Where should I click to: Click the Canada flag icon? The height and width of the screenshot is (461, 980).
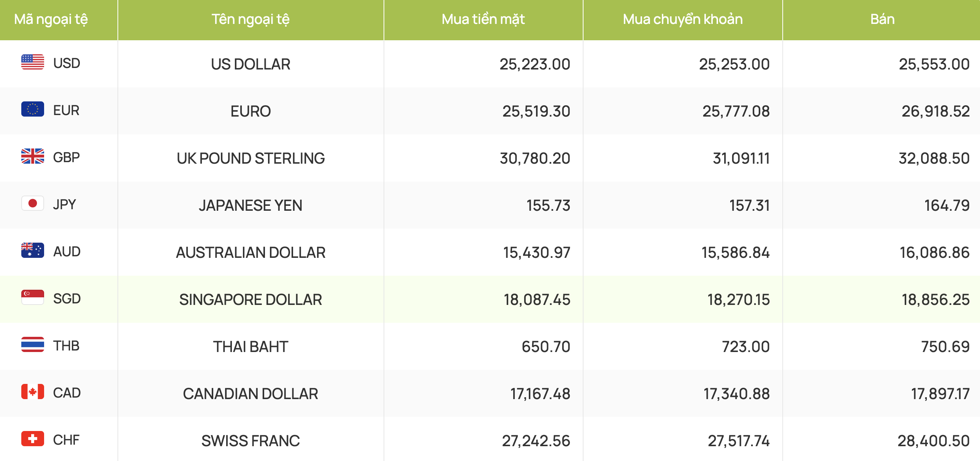coord(33,392)
